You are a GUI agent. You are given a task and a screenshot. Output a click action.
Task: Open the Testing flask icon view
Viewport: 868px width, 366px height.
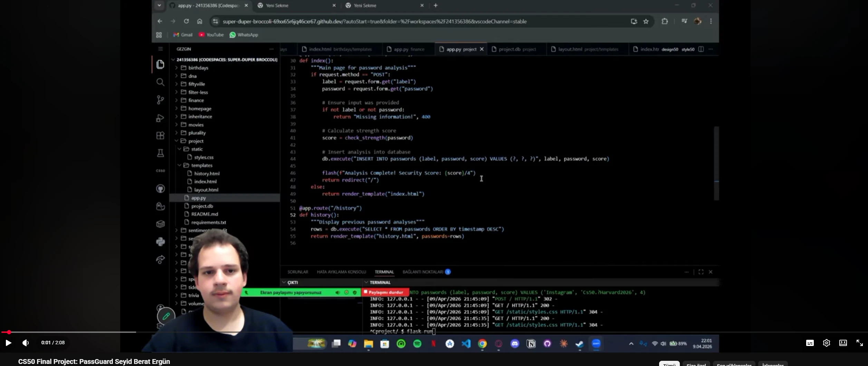click(x=160, y=153)
